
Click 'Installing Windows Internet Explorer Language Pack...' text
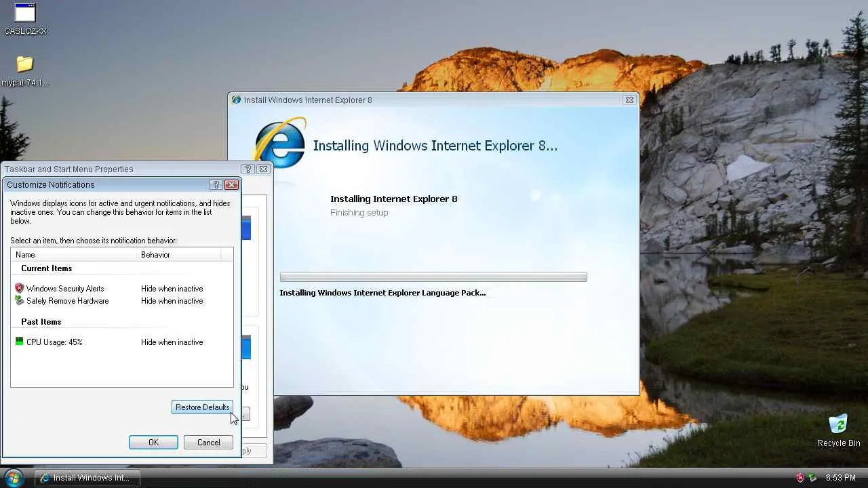382,293
